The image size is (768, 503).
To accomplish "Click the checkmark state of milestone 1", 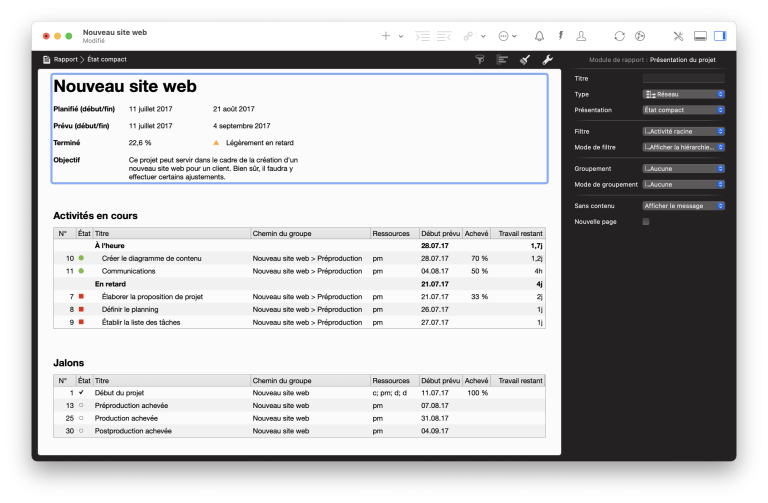I will pos(81,392).
